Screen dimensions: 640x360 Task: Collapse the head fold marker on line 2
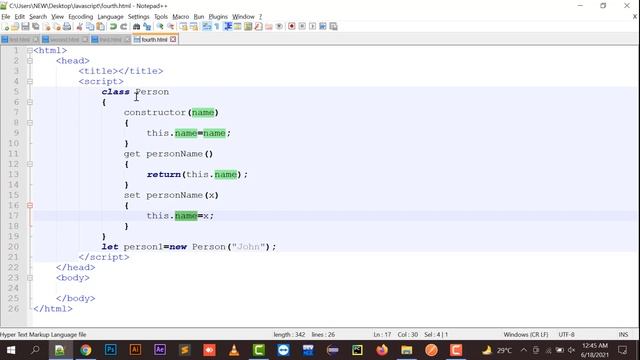point(29,61)
